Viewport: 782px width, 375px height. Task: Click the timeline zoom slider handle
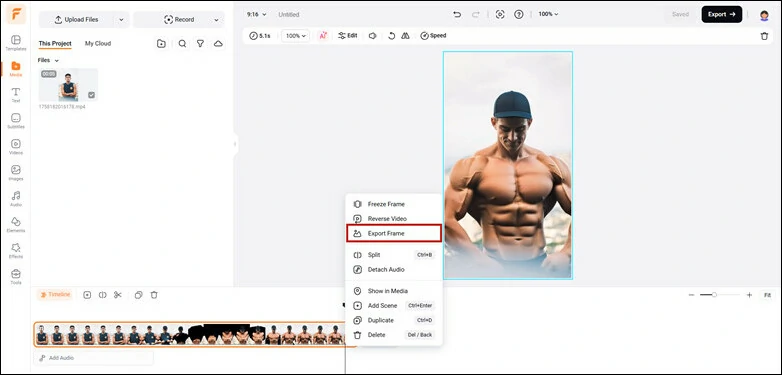(x=714, y=295)
